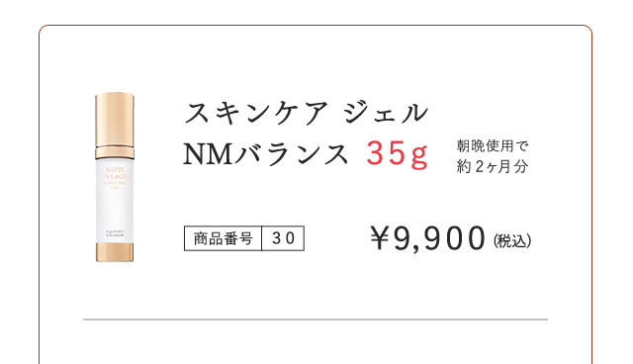
Task: Click the NIPPI COLLAGEN label on bottle
Action: (x=115, y=173)
